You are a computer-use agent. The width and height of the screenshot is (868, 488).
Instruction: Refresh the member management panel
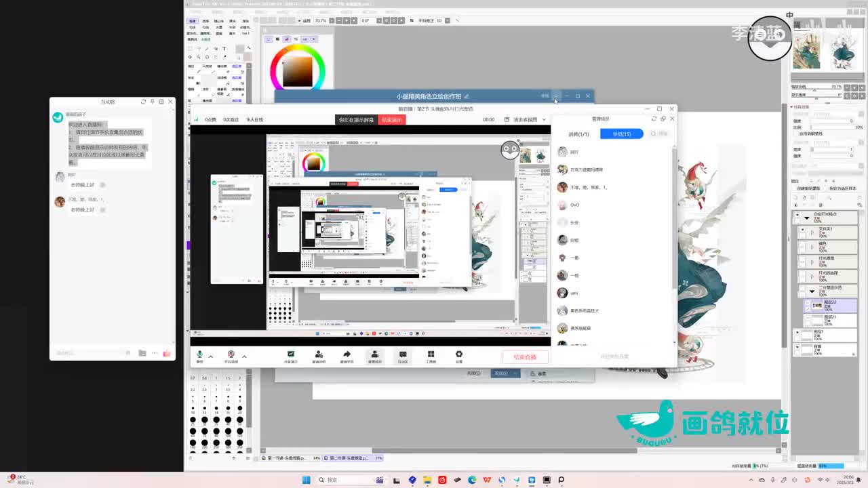654,119
